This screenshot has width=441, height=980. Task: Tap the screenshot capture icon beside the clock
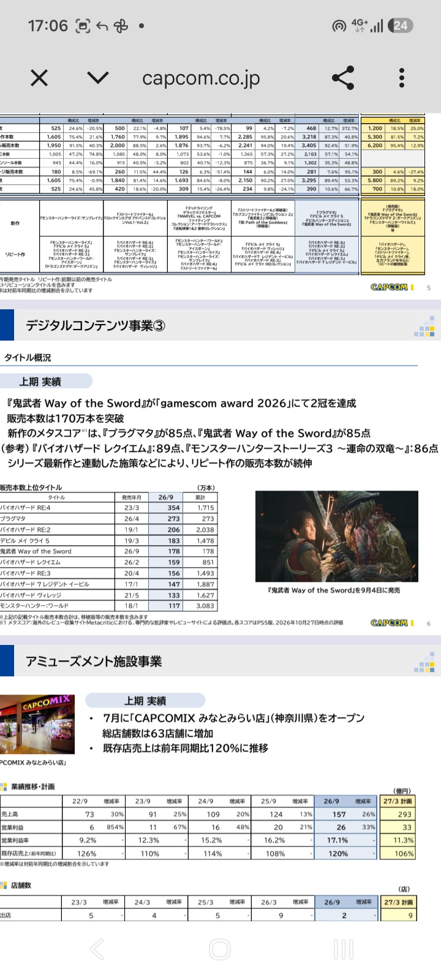pos(82,26)
